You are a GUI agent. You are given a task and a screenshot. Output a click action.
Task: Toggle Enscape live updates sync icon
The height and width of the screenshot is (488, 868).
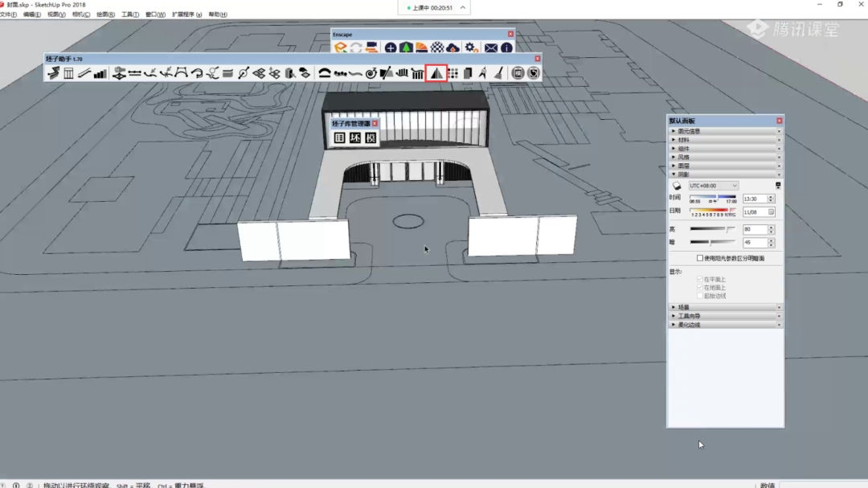pyautogui.click(x=356, y=48)
